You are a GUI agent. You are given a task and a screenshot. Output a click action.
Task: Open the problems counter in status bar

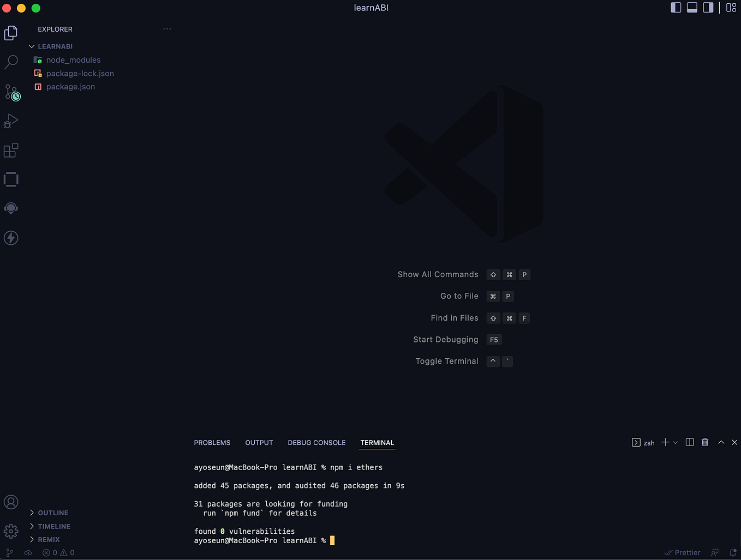coord(58,552)
